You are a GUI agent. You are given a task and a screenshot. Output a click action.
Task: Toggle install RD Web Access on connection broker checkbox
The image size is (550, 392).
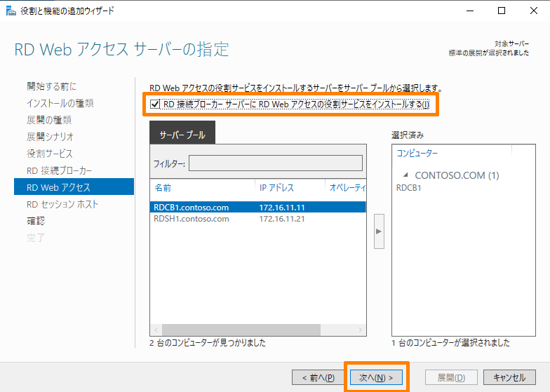(x=154, y=104)
